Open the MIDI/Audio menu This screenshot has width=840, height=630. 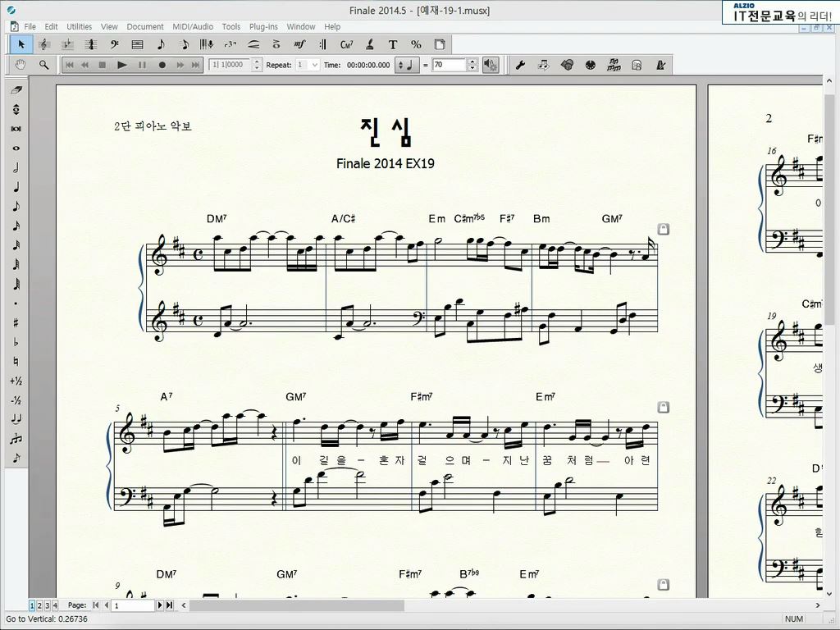tap(192, 26)
